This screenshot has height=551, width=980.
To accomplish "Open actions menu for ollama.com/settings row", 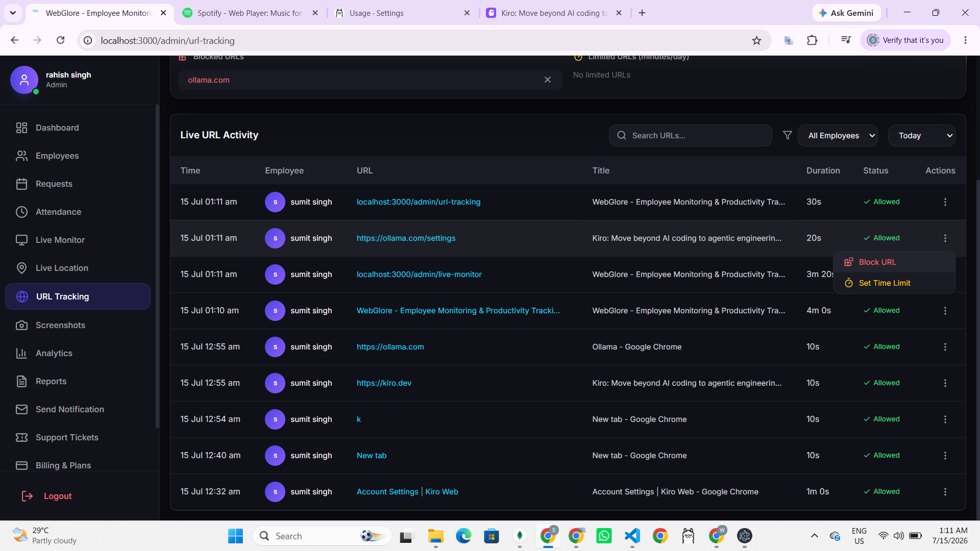I will point(945,238).
